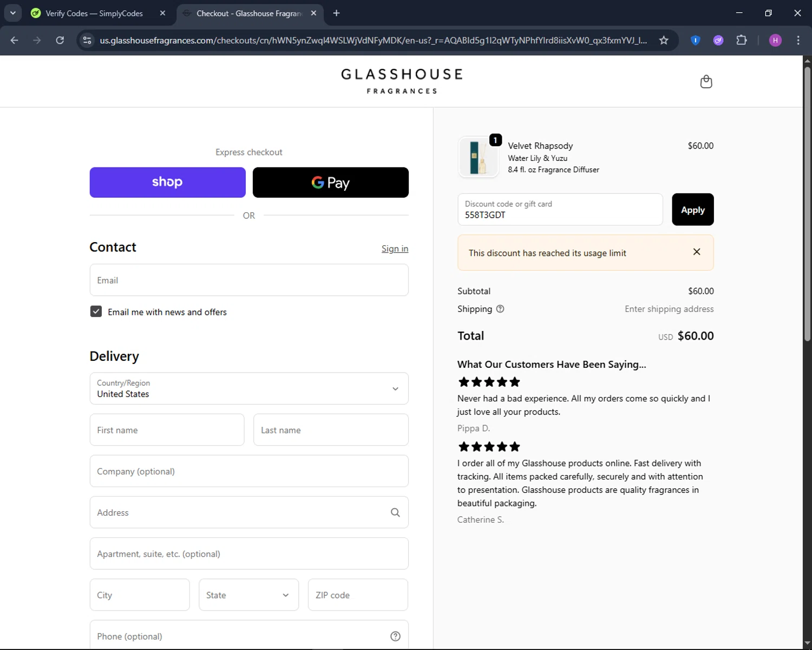Open the shopping bag cart icon

tap(706, 82)
